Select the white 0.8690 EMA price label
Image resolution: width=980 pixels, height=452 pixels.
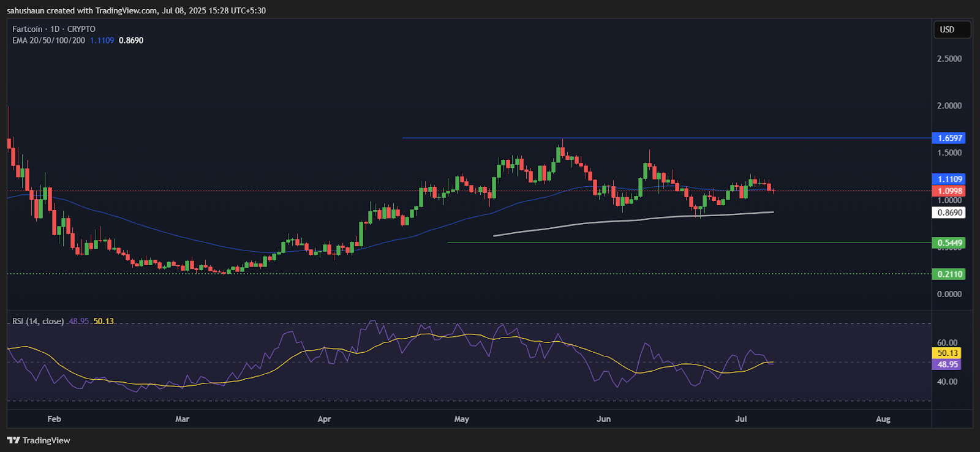tap(949, 213)
